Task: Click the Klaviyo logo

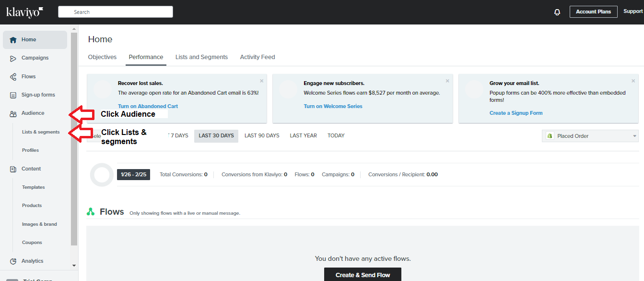Action: click(25, 12)
